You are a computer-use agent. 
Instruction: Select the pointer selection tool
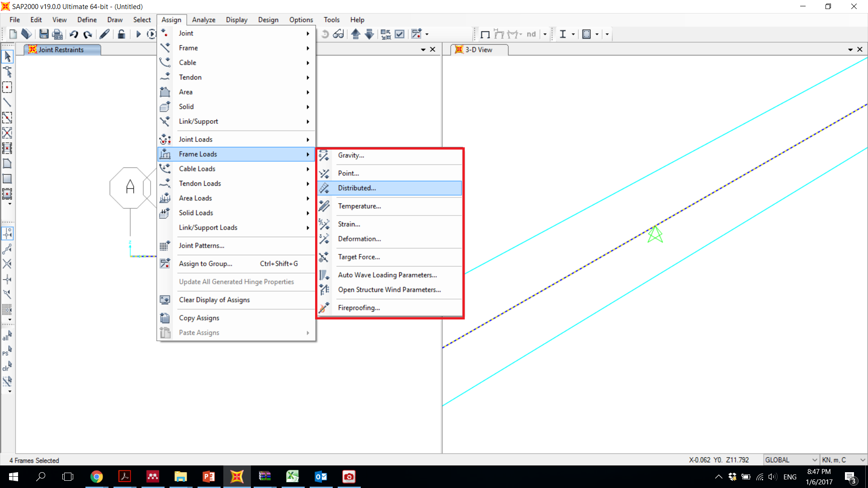[x=7, y=56]
